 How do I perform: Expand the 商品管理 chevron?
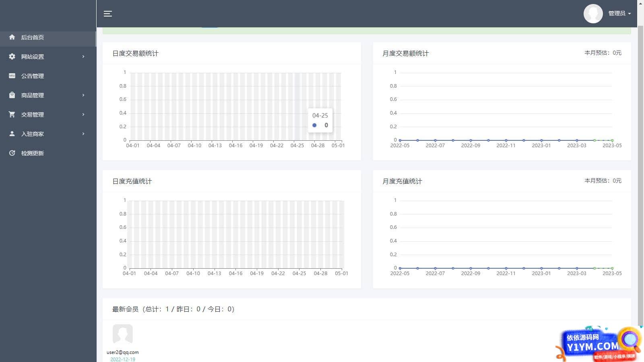83,95
